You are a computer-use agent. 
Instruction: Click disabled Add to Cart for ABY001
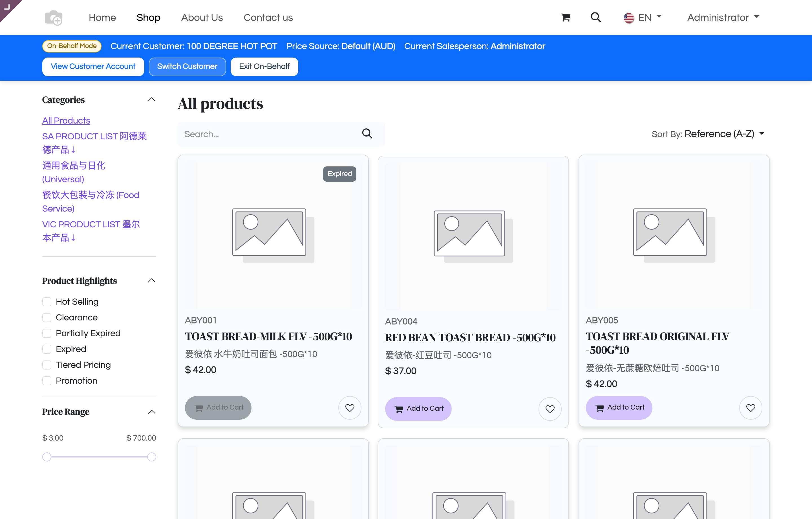(x=218, y=408)
